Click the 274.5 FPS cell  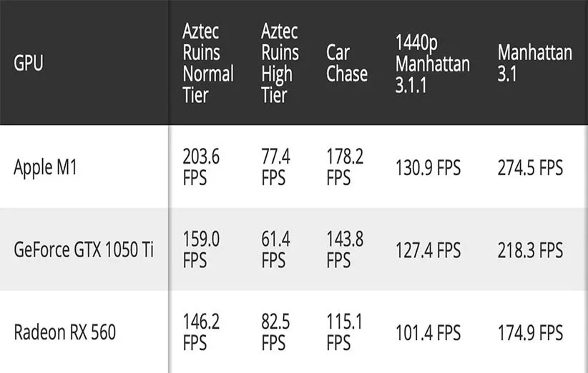click(x=530, y=168)
